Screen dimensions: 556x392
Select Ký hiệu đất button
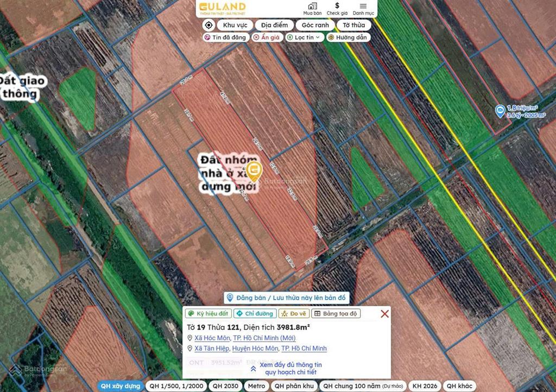point(208,313)
